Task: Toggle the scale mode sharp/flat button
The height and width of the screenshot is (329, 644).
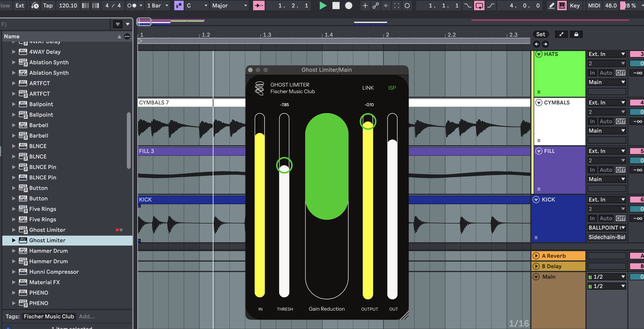Action: [179, 5]
